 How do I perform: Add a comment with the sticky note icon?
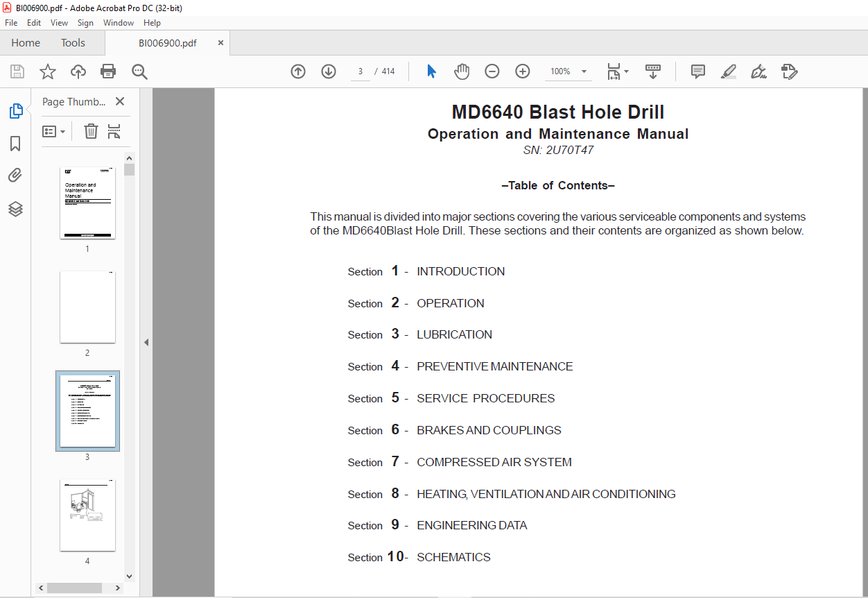click(x=698, y=71)
